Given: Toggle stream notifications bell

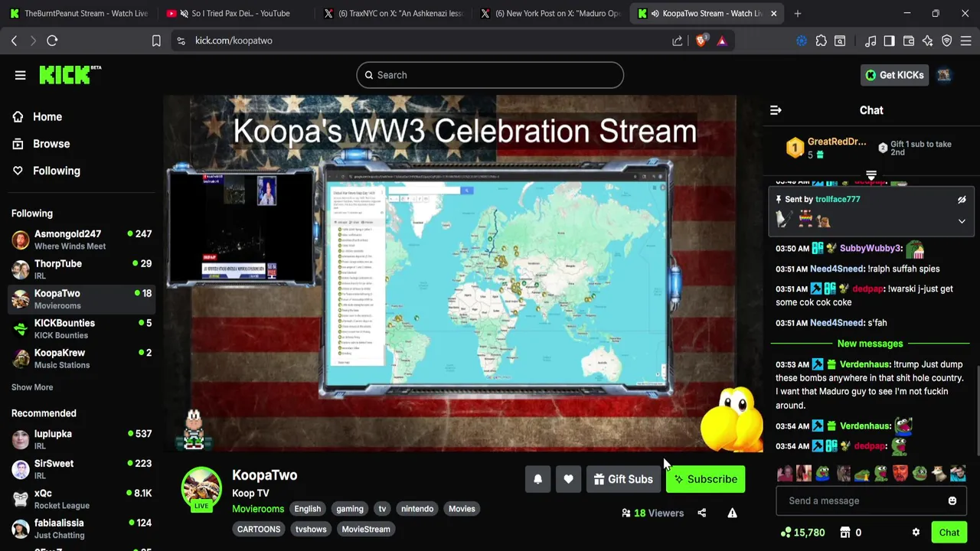Looking at the screenshot, I should click(x=537, y=479).
